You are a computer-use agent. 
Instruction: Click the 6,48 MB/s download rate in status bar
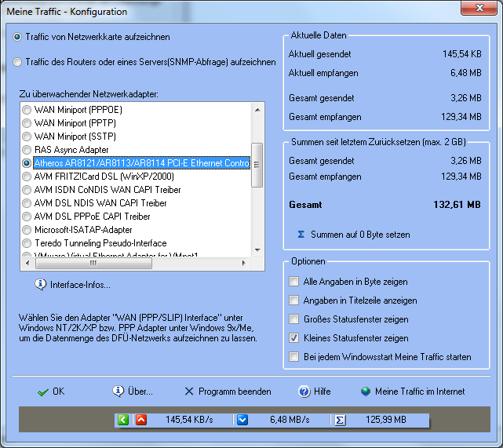click(x=290, y=420)
